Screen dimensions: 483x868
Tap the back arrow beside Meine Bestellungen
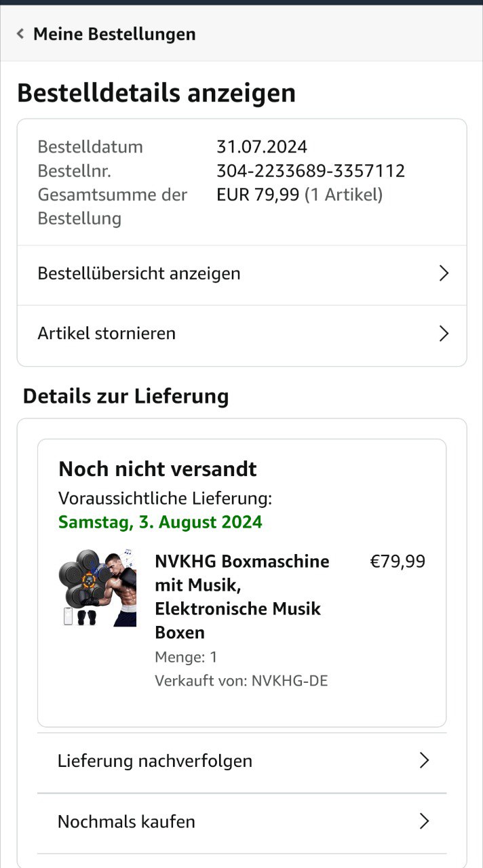20,34
